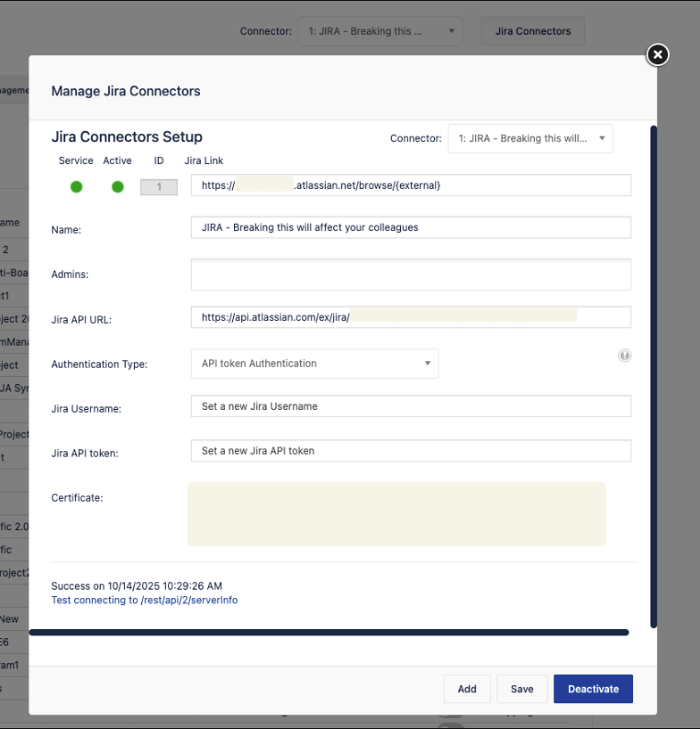Open the Connector dropdown in the dialog
The height and width of the screenshot is (729, 700).
[x=530, y=138]
